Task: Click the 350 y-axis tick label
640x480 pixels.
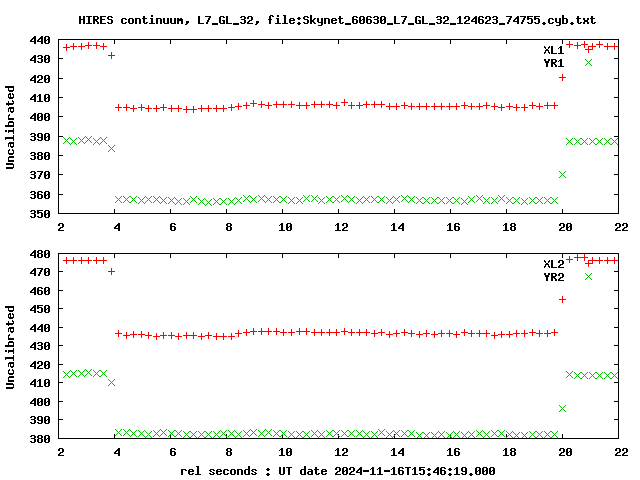Action: pos(40,214)
